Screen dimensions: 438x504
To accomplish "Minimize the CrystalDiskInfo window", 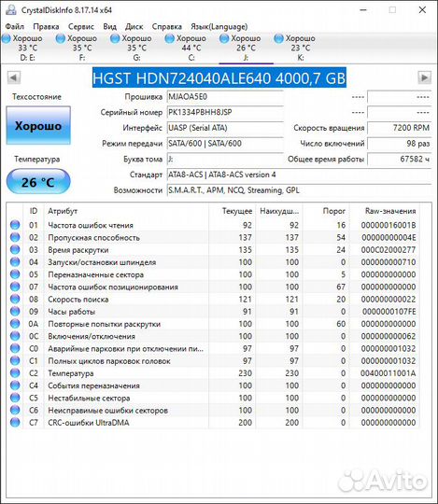I will pos(363,10).
